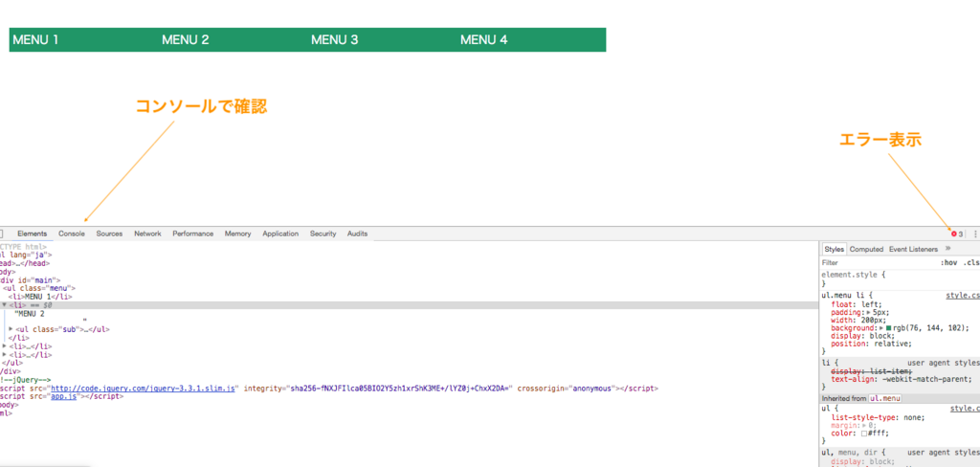980x467 pixels.
Task: Open the Console tab
Action: pos(72,233)
